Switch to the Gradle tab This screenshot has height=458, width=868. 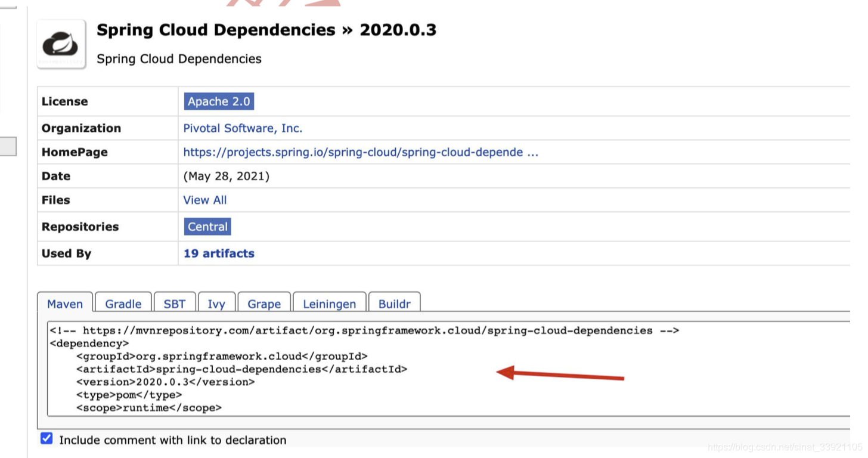pos(123,303)
